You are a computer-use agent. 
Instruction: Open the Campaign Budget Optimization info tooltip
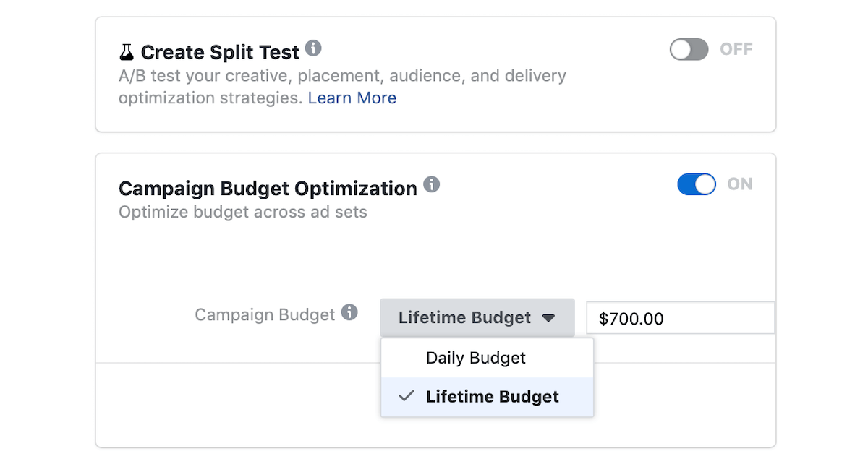(433, 184)
